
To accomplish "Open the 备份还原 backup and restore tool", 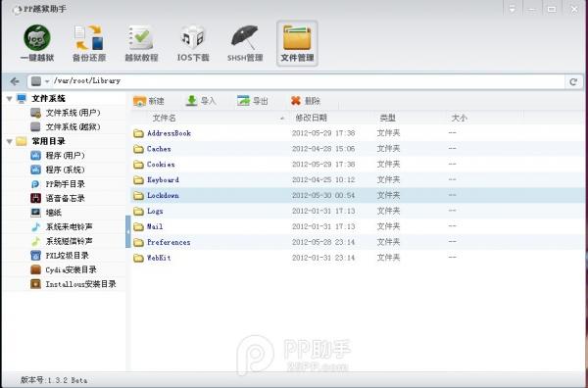I will point(89,43).
